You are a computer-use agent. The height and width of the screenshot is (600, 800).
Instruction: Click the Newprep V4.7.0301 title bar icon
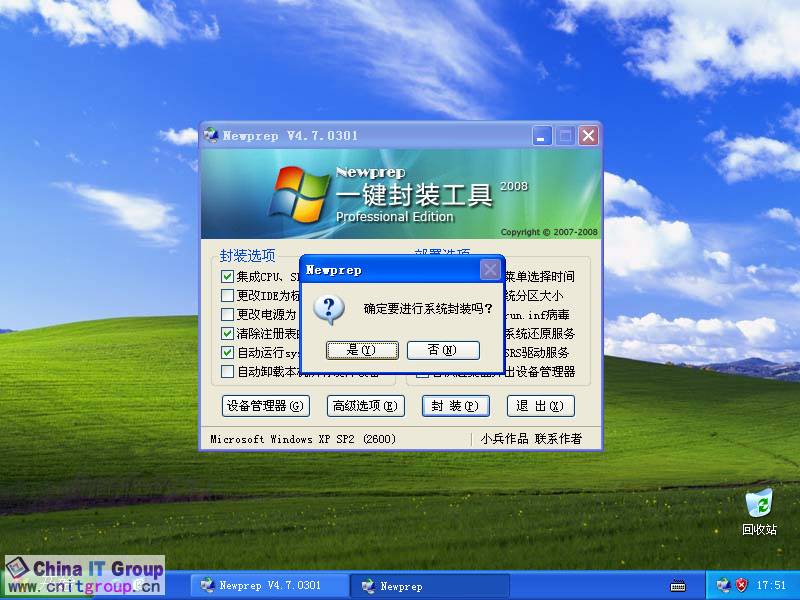pos(211,135)
